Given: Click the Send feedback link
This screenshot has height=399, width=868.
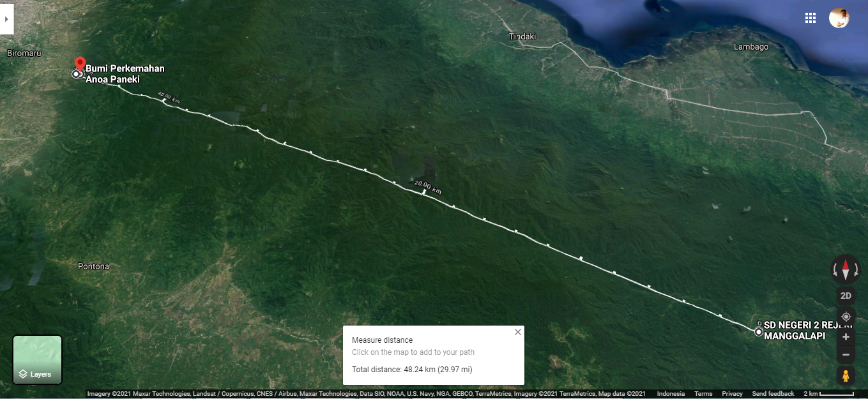Looking at the screenshot, I should coord(773,394).
